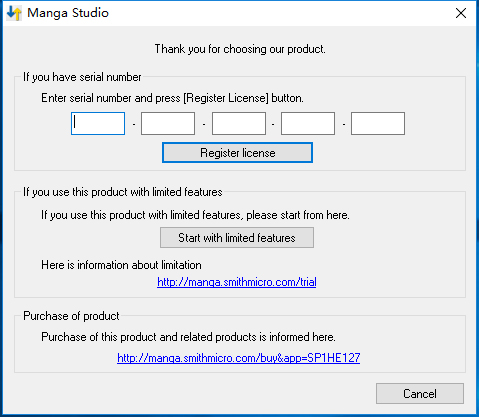Select the second serial number field
This screenshot has height=417, width=479.
click(168, 124)
